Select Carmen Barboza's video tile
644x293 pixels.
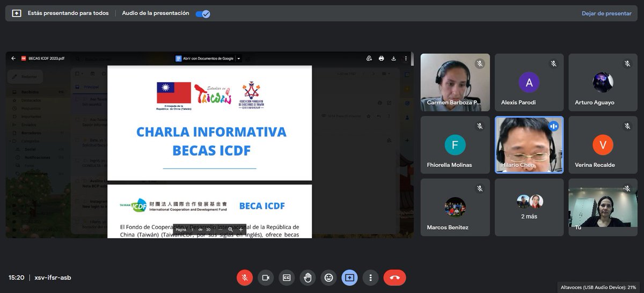tap(455, 83)
